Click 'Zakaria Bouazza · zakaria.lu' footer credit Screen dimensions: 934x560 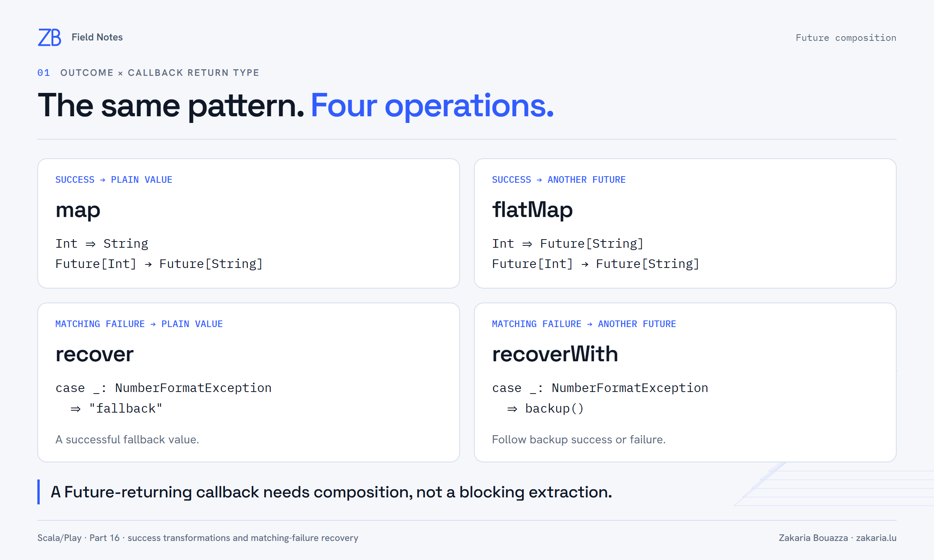(x=837, y=538)
